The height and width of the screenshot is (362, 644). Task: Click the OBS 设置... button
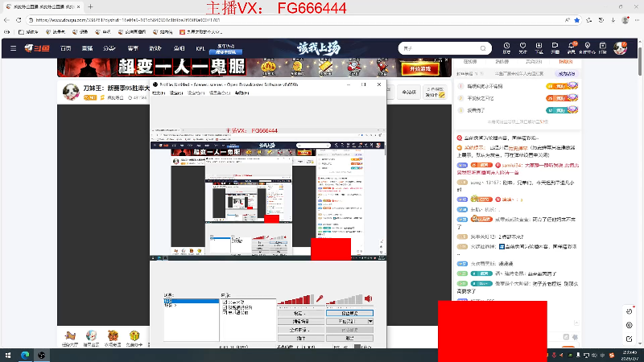pyautogui.click(x=300, y=313)
